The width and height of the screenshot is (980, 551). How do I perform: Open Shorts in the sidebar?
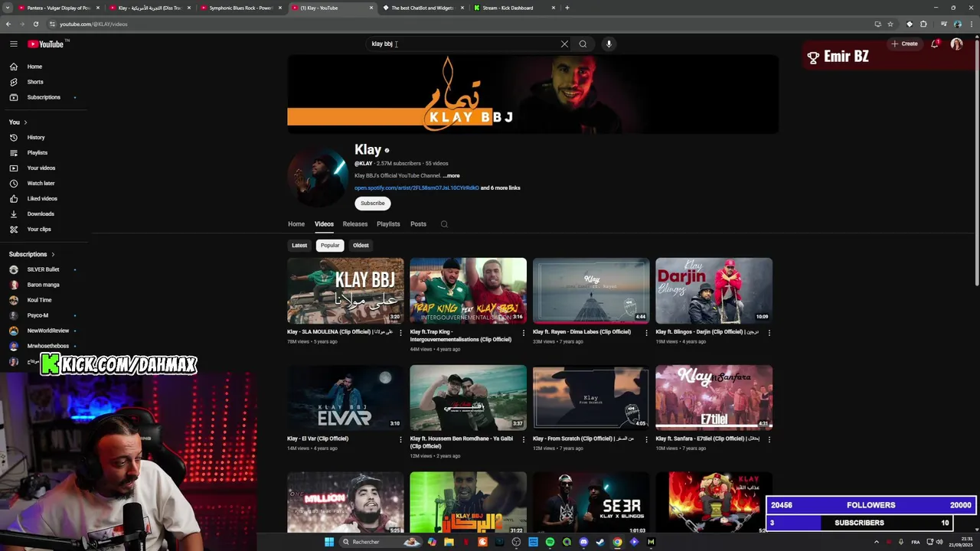point(44,82)
